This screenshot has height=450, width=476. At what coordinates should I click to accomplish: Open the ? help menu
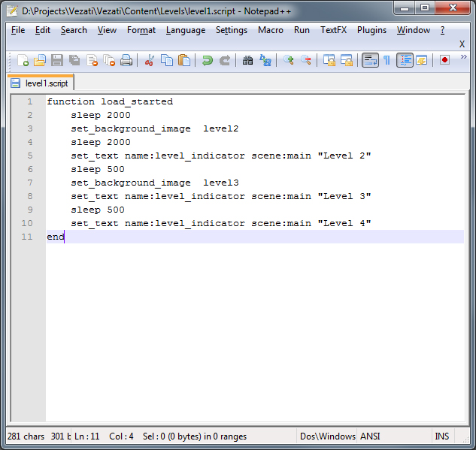pos(442,30)
